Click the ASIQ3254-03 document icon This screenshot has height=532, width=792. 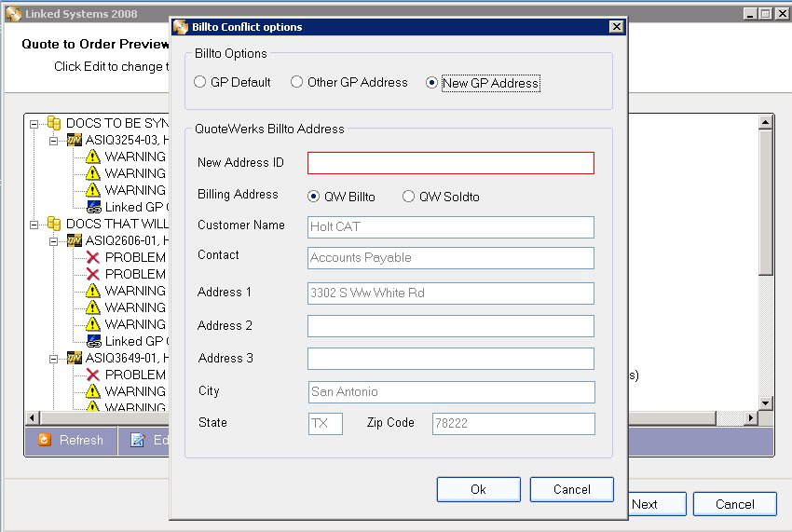75,140
